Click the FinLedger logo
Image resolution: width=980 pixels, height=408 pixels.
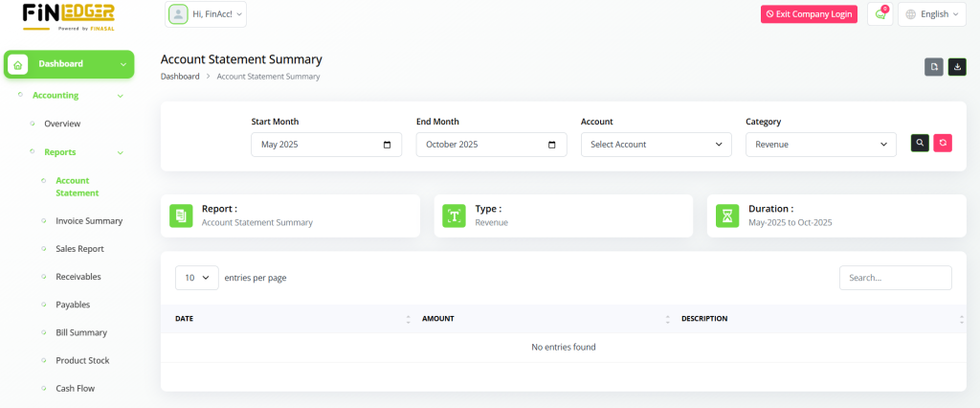(x=69, y=16)
